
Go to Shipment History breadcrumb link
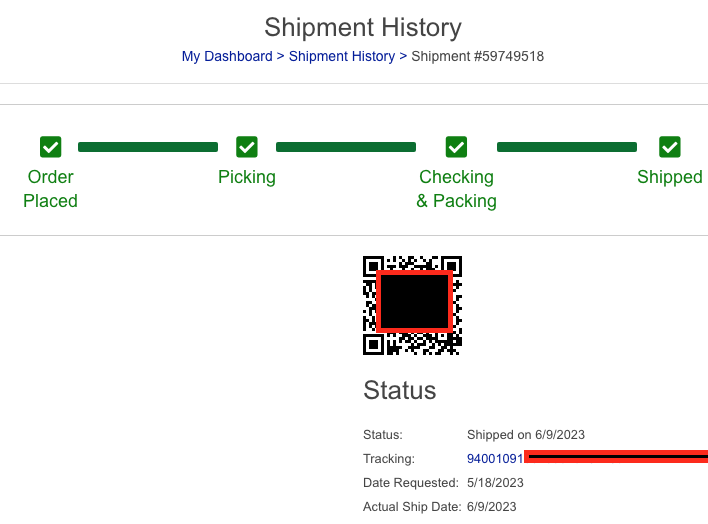coord(342,56)
